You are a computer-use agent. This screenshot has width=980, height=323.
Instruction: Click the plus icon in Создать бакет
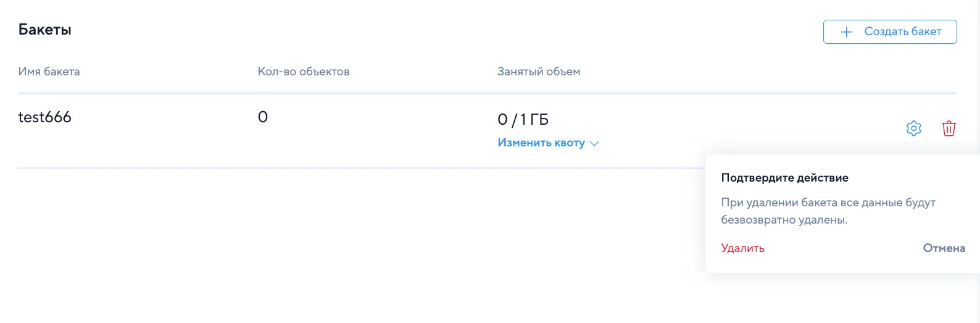(x=847, y=31)
